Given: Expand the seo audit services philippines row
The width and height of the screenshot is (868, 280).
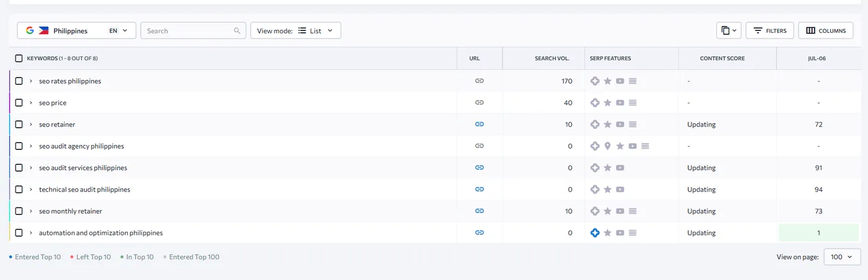Looking at the screenshot, I should [x=31, y=168].
